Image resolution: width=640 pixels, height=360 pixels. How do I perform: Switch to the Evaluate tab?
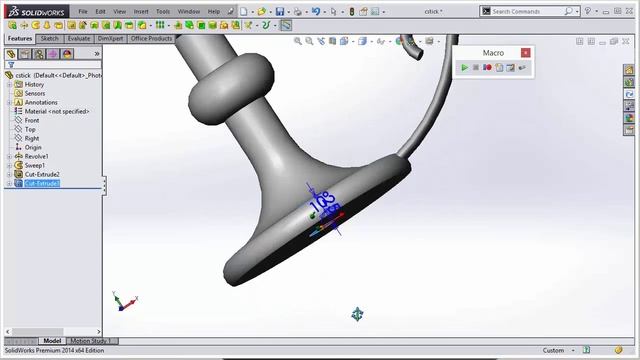(79, 38)
